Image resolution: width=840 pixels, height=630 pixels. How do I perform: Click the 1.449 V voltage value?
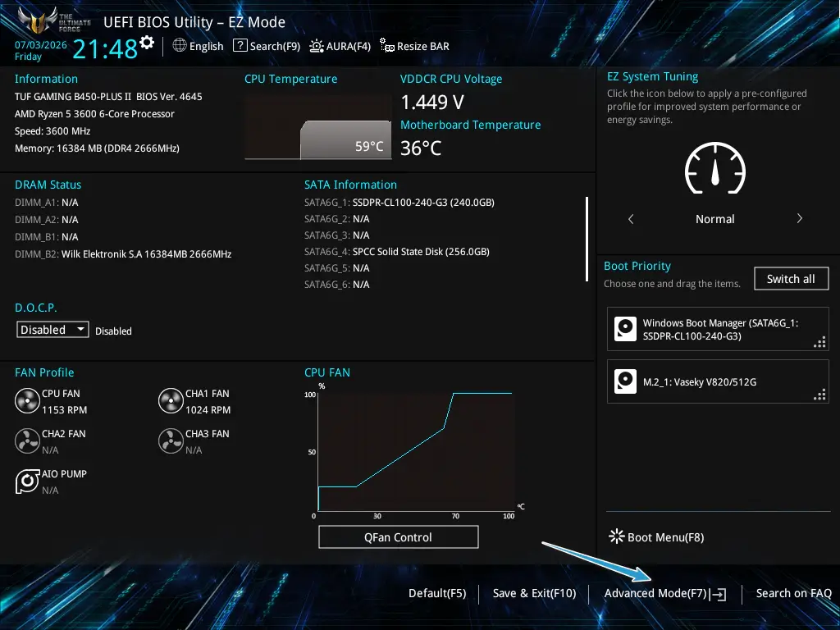tap(432, 102)
